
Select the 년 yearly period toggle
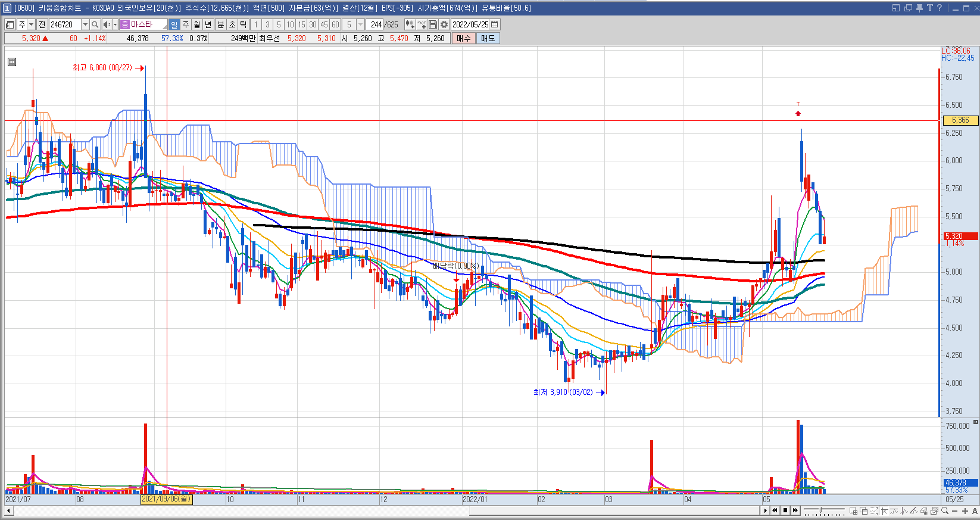coord(208,24)
